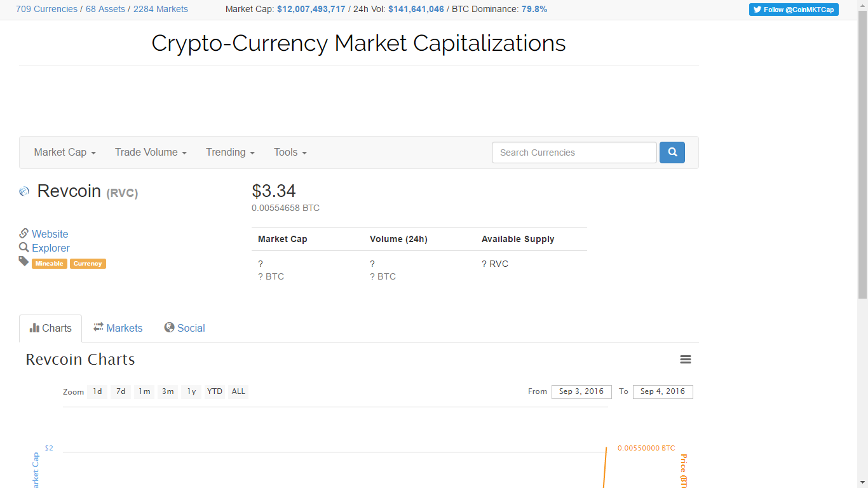
Task: Expand the Market Cap dropdown menu
Action: coord(65,152)
